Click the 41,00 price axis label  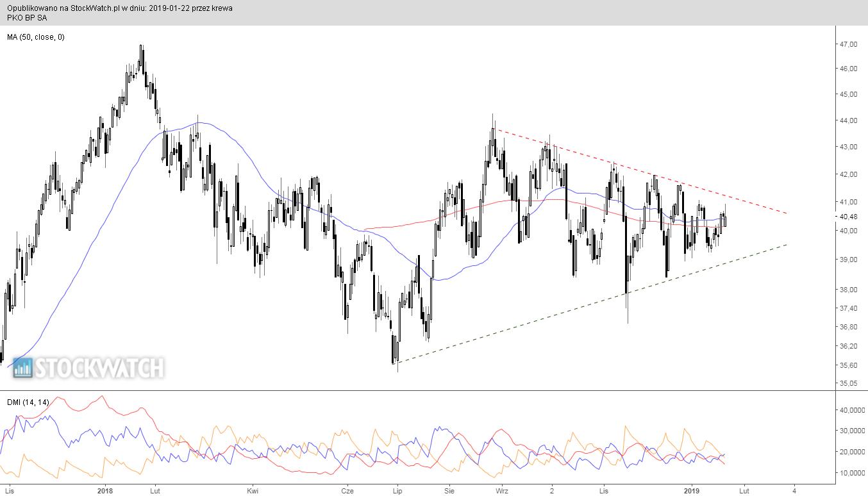pyautogui.click(x=848, y=202)
